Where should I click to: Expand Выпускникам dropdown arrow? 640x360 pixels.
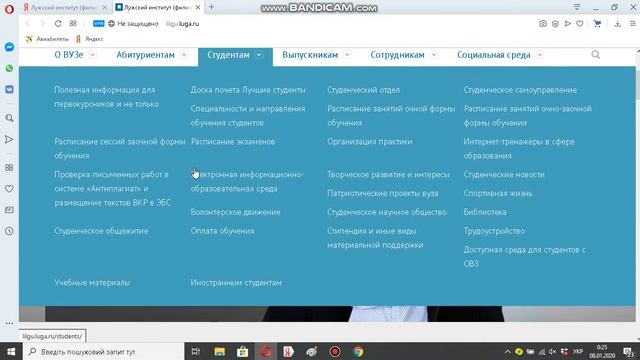pyautogui.click(x=347, y=55)
